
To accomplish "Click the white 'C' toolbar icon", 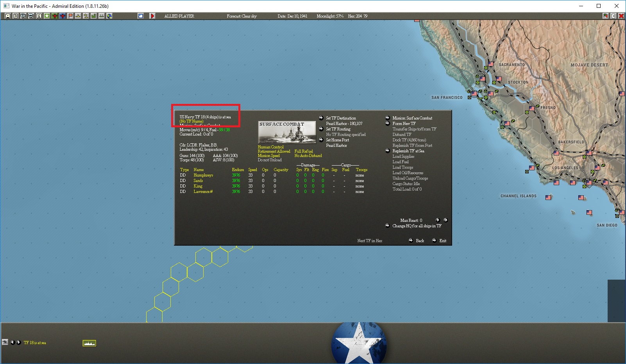I will pos(613,16).
